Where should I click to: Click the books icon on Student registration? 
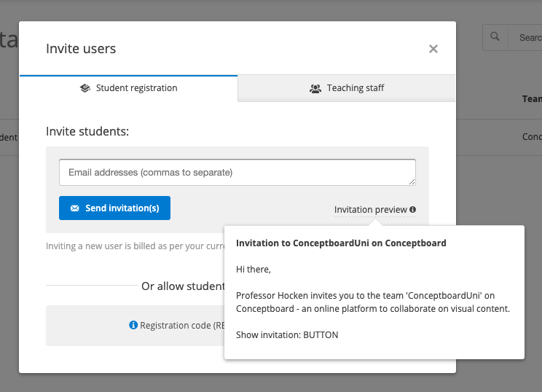[x=85, y=88]
